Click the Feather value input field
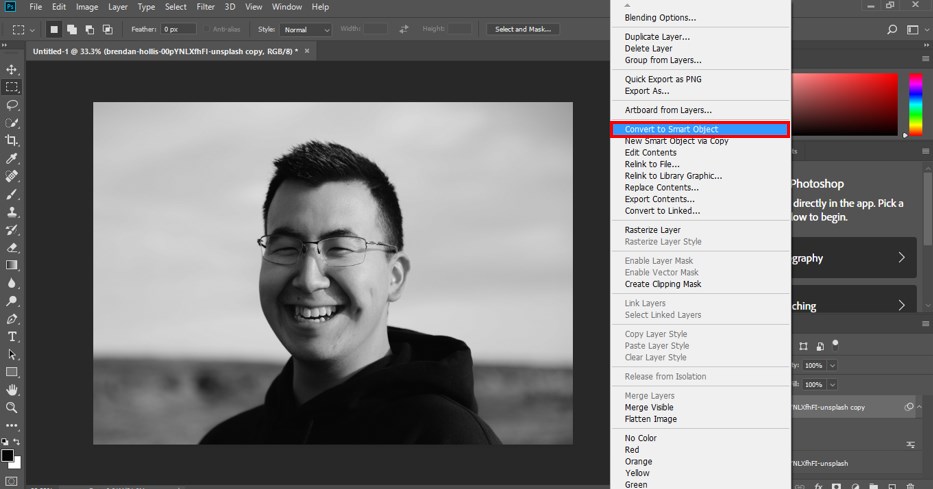Image resolution: width=933 pixels, height=489 pixels. (179, 29)
